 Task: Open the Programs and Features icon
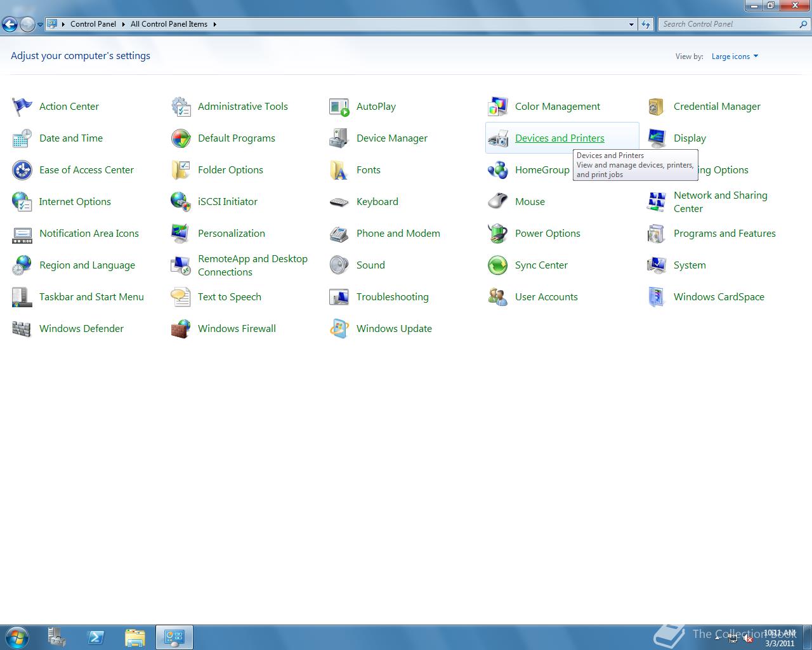657,234
